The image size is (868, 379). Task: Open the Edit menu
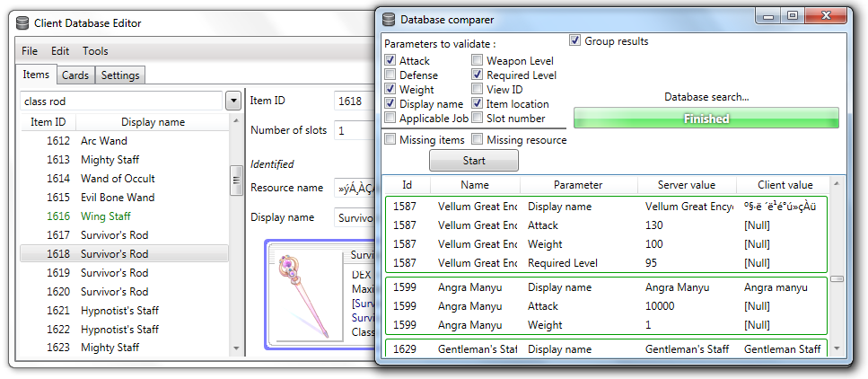(60, 51)
